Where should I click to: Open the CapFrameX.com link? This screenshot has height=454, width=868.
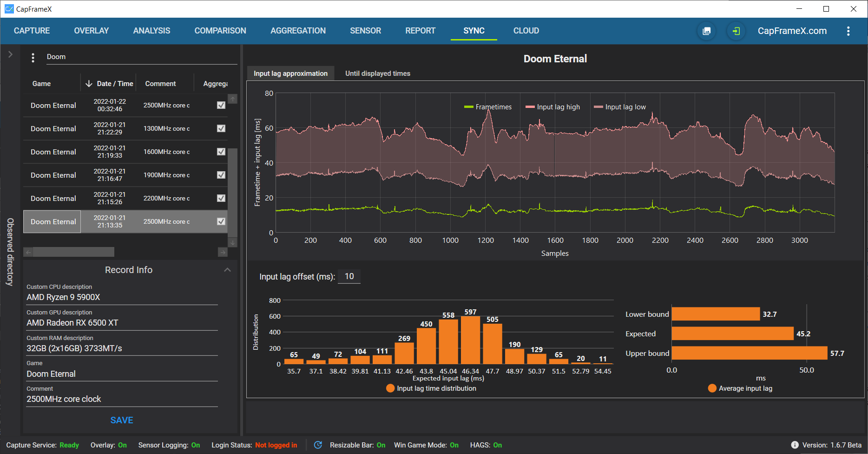pyautogui.click(x=792, y=31)
